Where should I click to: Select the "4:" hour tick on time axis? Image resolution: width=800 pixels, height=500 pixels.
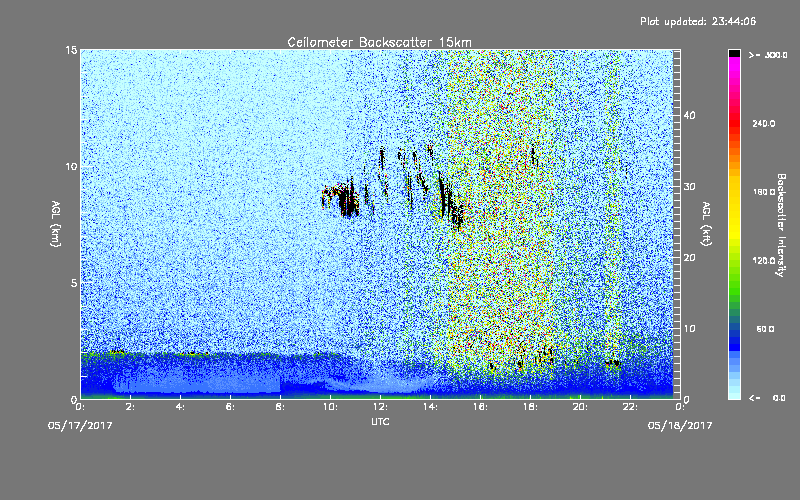pos(181,407)
